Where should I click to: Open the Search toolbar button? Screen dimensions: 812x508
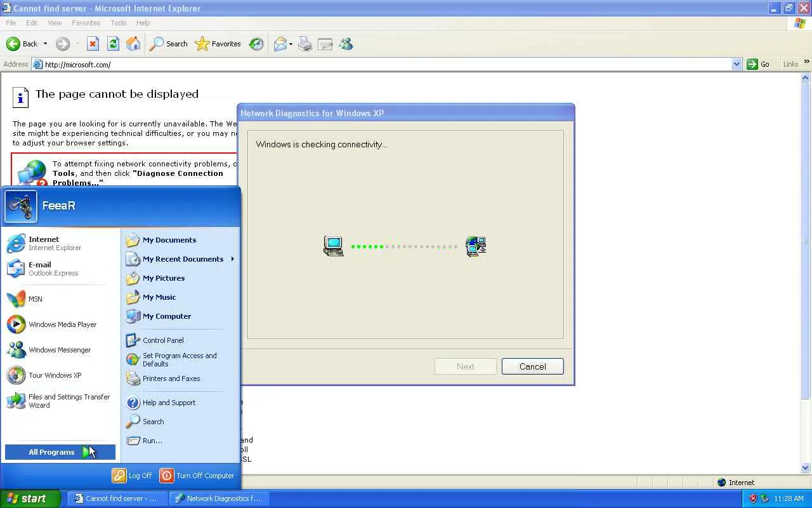[168, 44]
